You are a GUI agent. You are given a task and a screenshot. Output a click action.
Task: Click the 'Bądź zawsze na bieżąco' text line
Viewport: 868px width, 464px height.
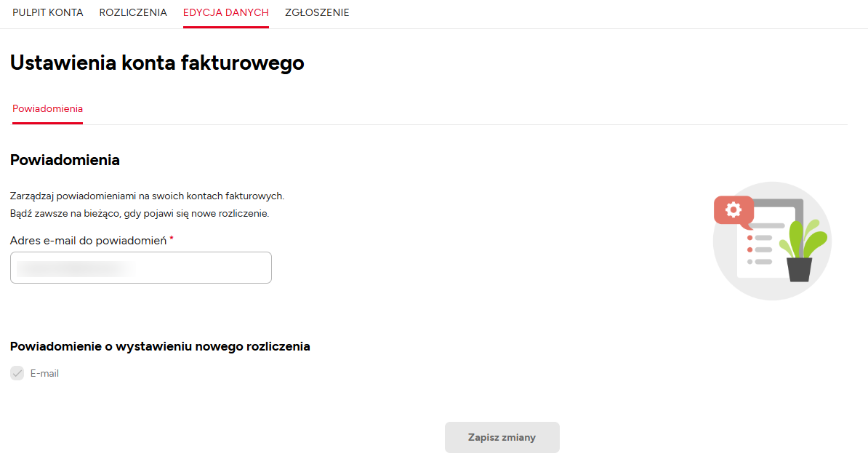(140, 214)
